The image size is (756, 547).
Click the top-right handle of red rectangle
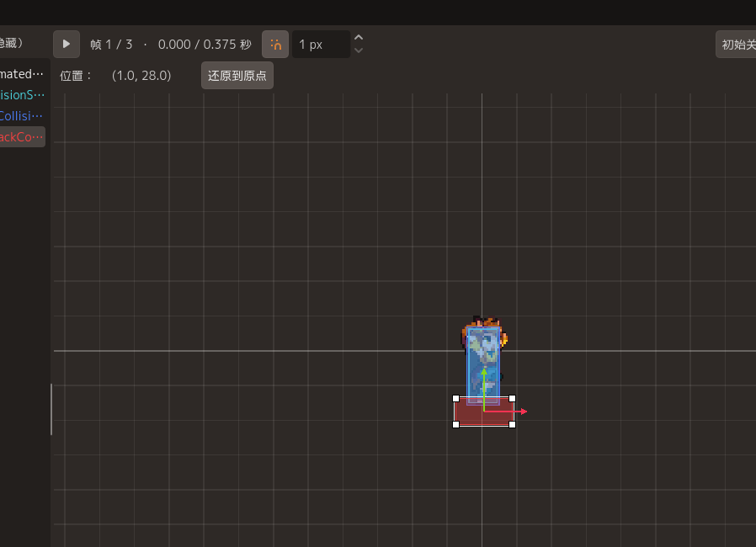[x=512, y=399]
